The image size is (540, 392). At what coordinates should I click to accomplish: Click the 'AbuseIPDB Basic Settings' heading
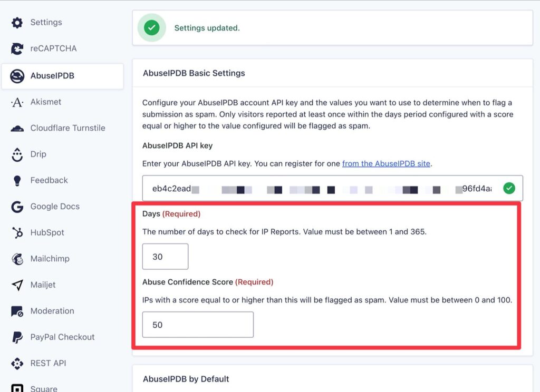coord(194,73)
